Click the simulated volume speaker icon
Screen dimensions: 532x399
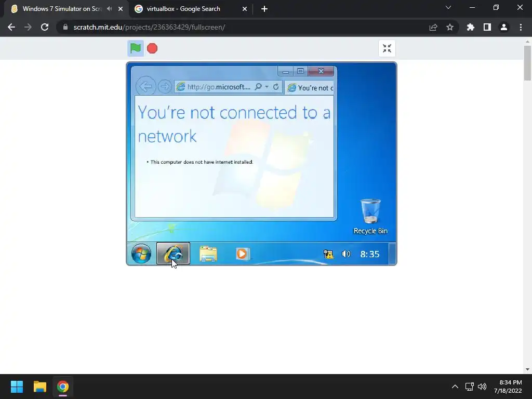point(346,254)
